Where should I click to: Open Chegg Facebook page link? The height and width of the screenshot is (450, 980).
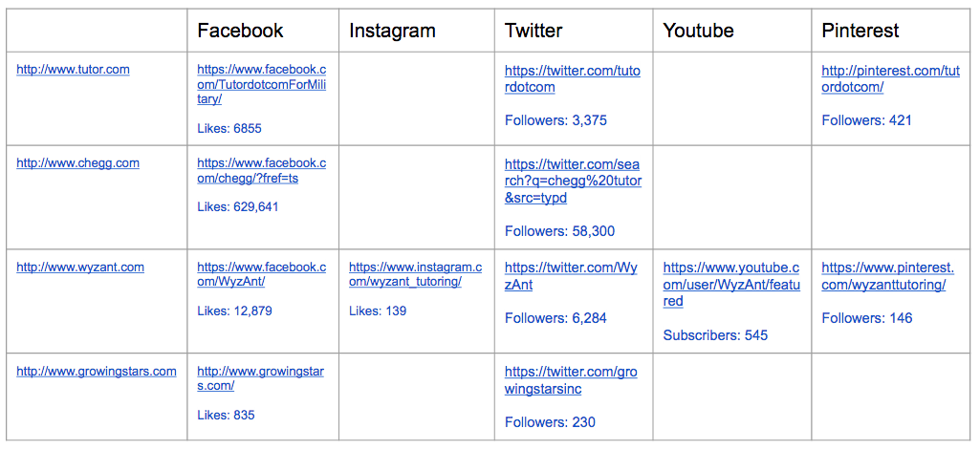point(261,170)
